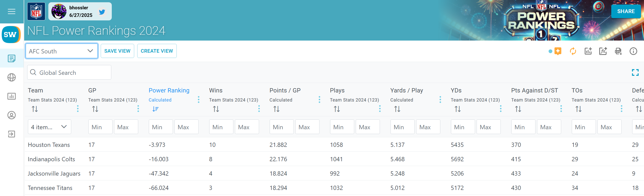Sort by YDs column
Screen dimensions: 644x196
tap(458, 109)
